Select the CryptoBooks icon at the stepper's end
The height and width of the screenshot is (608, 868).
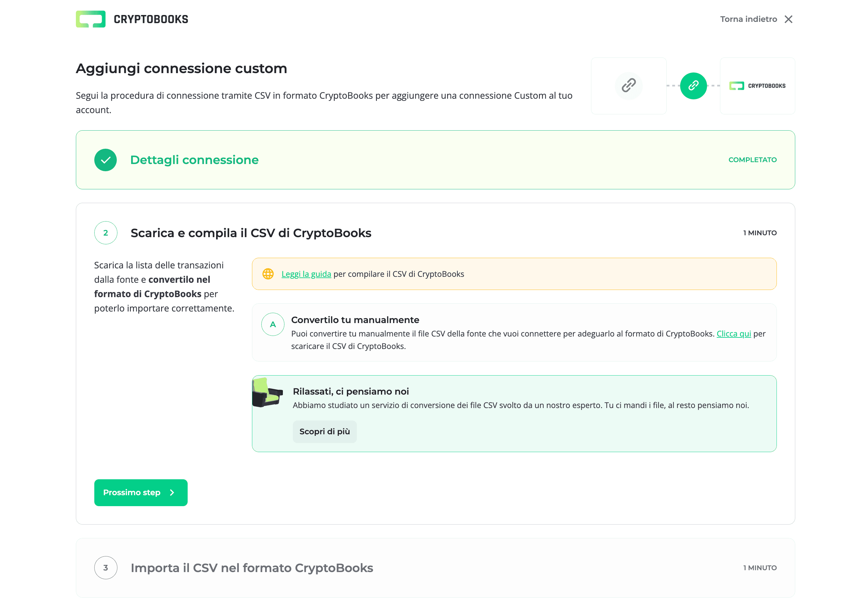(x=757, y=86)
